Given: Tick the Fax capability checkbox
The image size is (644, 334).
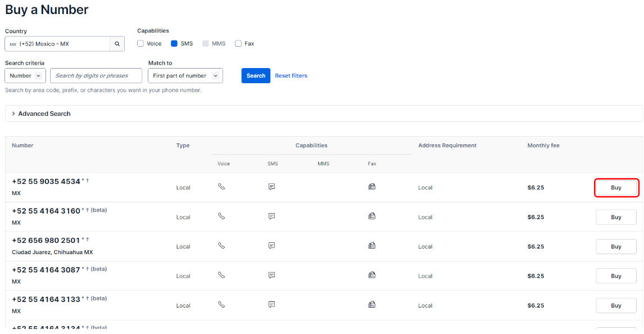Looking at the screenshot, I should (238, 43).
